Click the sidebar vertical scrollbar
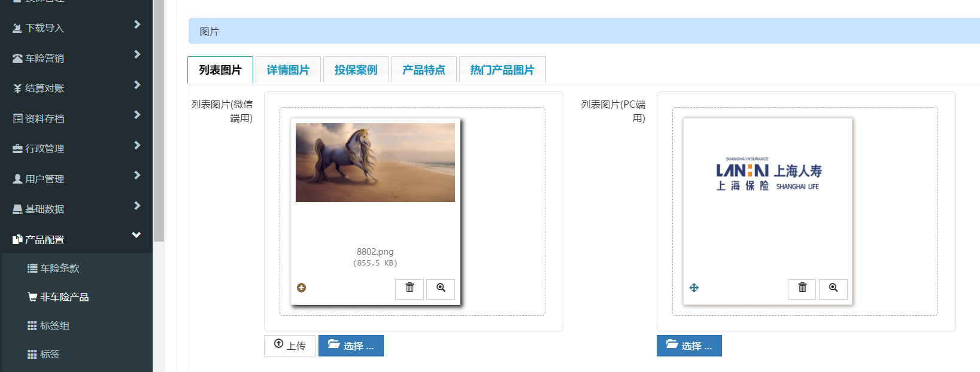The width and height of the screenshot is (980, 372). click(159, 120)
